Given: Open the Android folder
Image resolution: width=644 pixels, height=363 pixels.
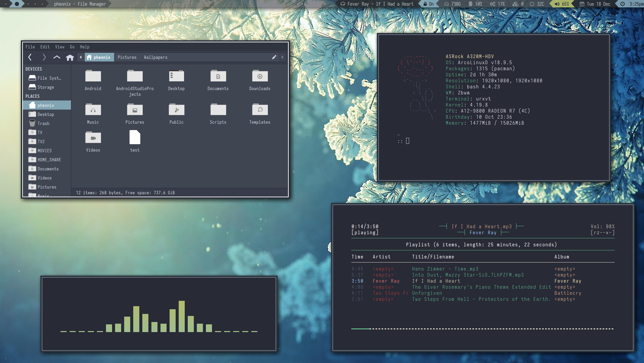Looking at the screenshot, I should click(93, 80).
